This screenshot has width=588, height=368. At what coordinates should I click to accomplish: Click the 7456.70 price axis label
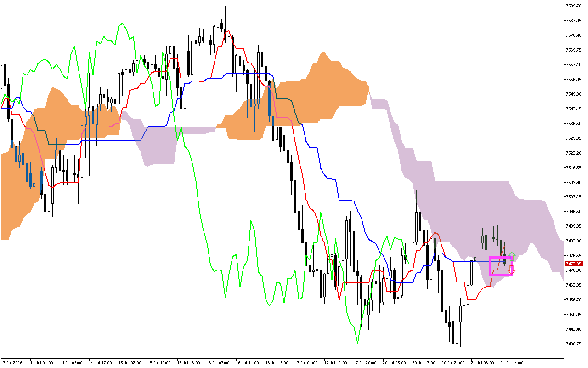[x=574, y=300]
